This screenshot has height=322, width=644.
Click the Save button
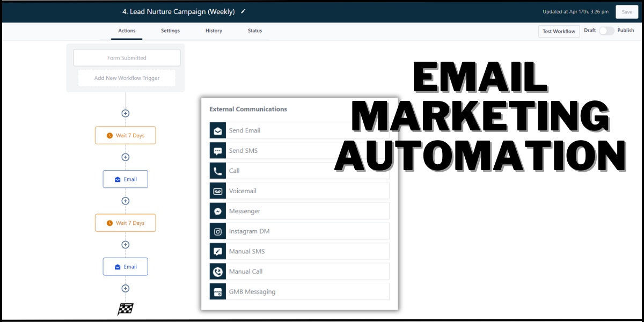click(x=626, y=11)
